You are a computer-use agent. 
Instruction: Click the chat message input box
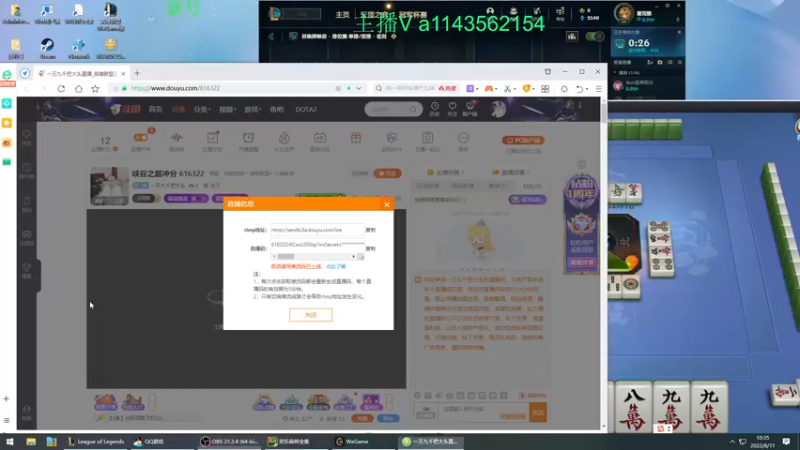coord(482,412)
